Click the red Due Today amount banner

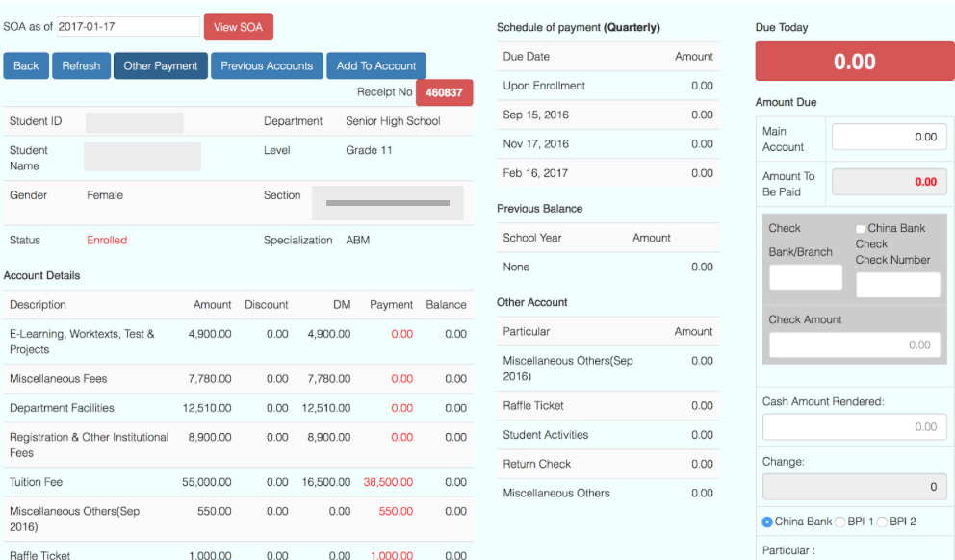[x=854, y=62]
